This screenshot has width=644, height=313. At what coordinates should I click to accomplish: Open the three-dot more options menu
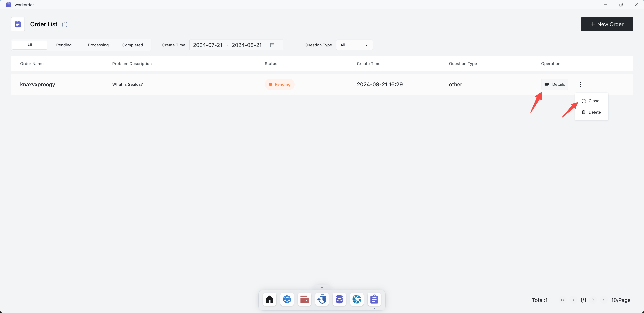tap(580, 84)
